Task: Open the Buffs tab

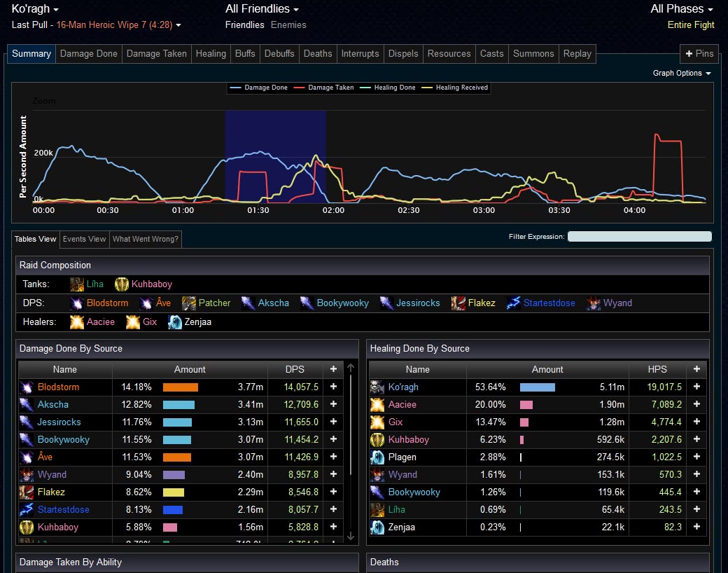Action: click(245, 54)
